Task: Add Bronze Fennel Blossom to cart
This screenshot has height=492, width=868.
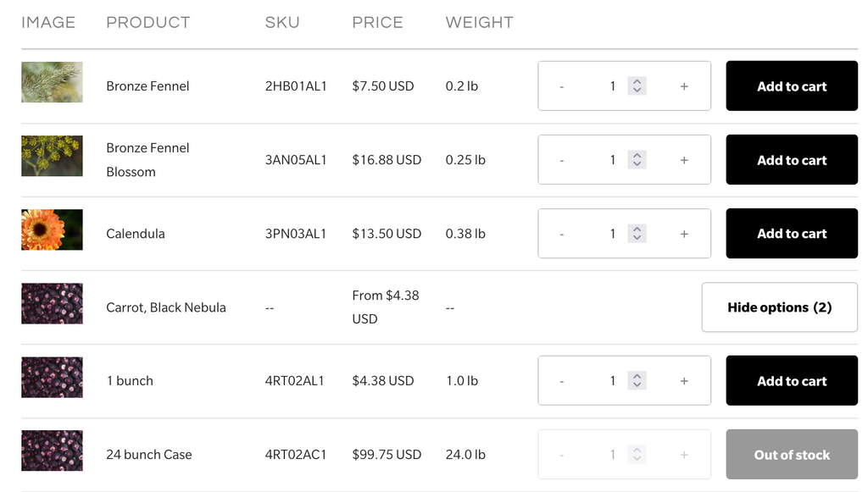Action: (792, 160)
